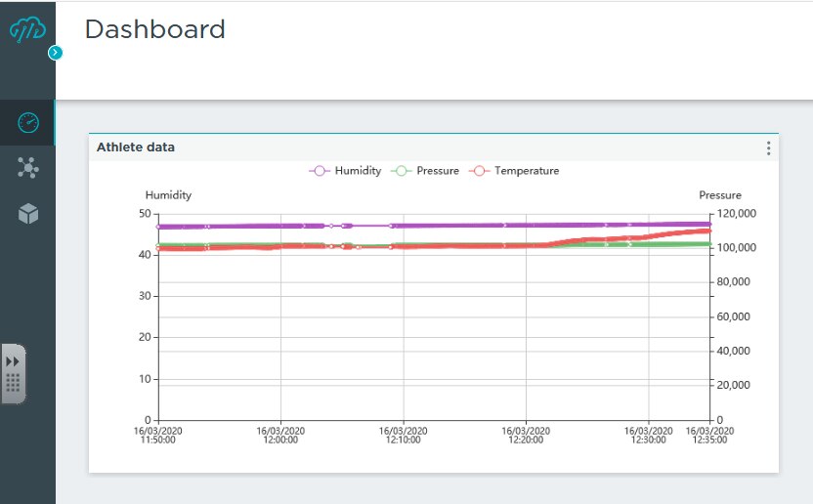The width and height of the screenshot is (813, 504).
Task: Click the double-arrow on the side handle
Action: pyautogui.click(x=13, y=361)
